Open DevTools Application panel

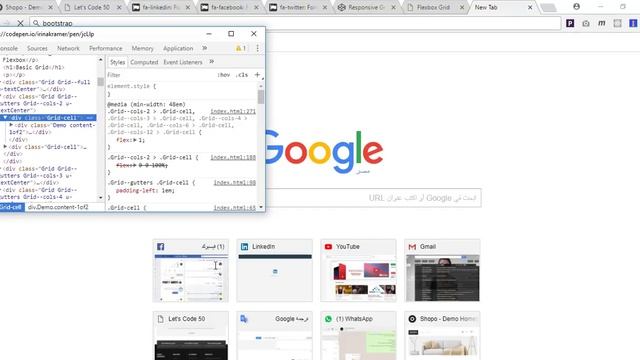(178, 48)
